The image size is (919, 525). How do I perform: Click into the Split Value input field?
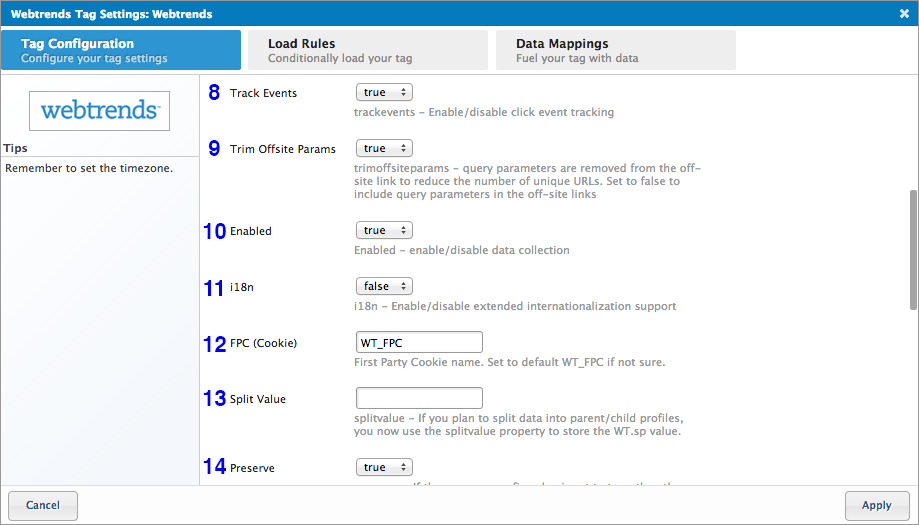click(419, 398)
